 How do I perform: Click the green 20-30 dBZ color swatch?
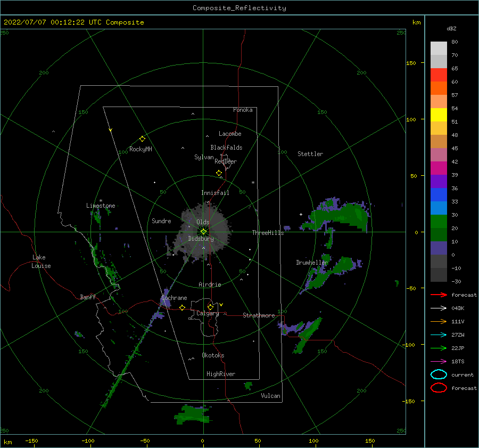[x=439, y=222]
